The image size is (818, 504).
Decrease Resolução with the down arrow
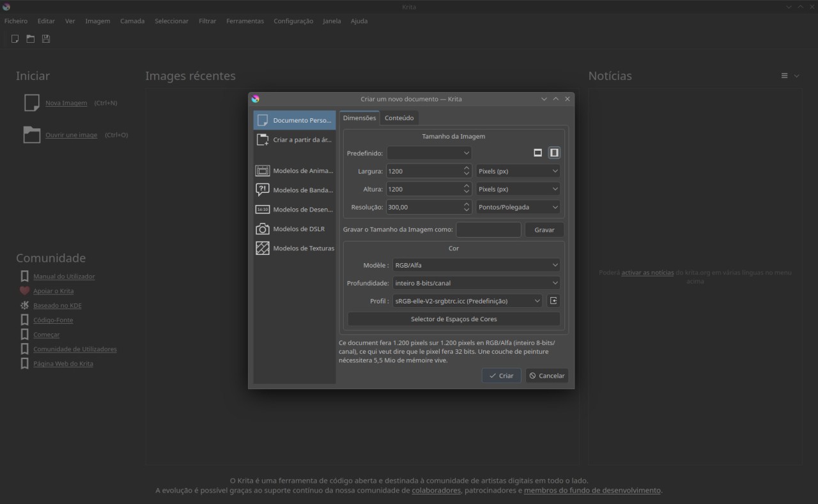(x=467, y=210)
